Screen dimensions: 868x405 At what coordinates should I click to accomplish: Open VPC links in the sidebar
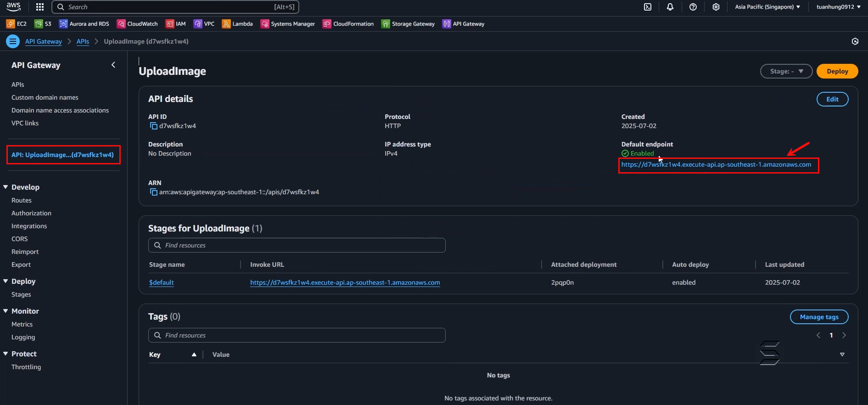(25, 123)
